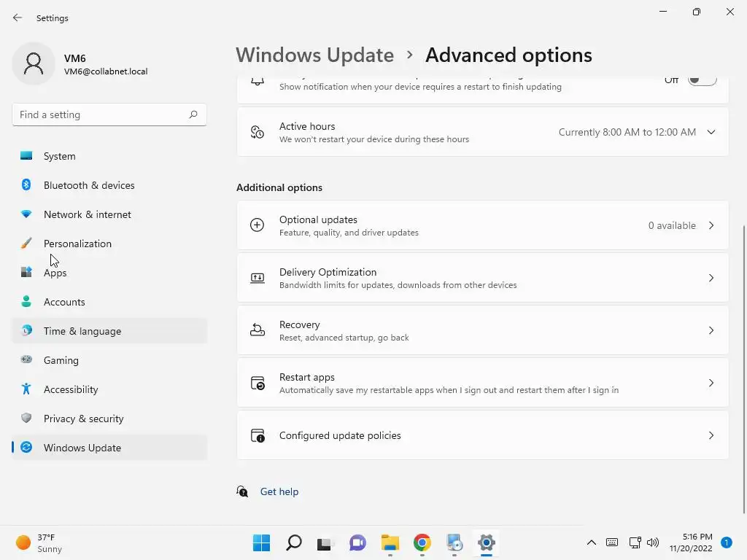Toggle the restart notification switch
The height and width of the screenshot is (560, 747).
click(x=703, y=80)
